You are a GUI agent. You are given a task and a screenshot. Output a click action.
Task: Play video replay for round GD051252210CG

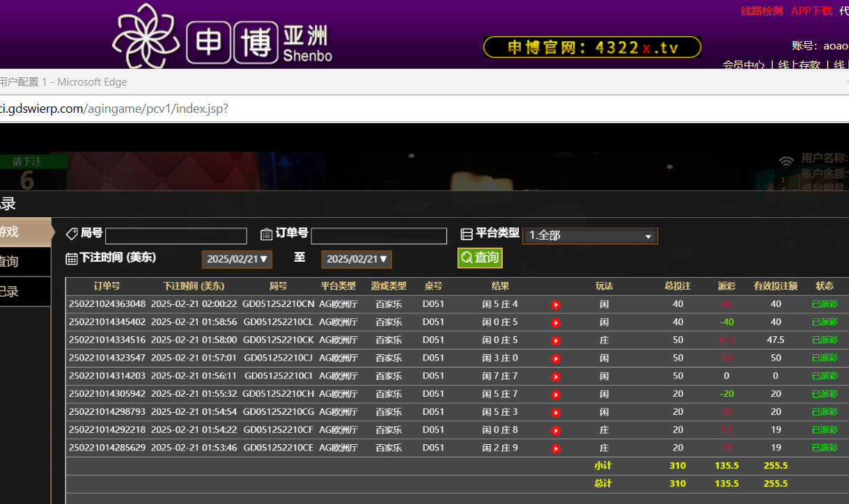[556, 413]
